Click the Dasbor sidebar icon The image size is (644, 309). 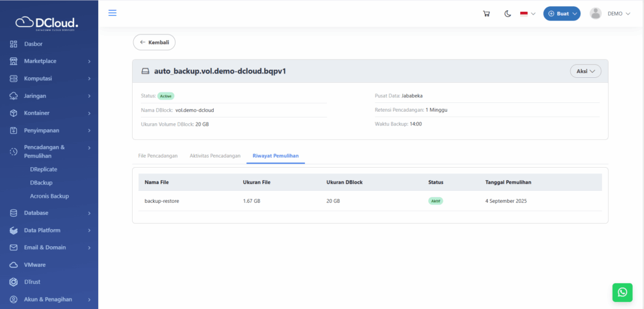coord(13,44)
